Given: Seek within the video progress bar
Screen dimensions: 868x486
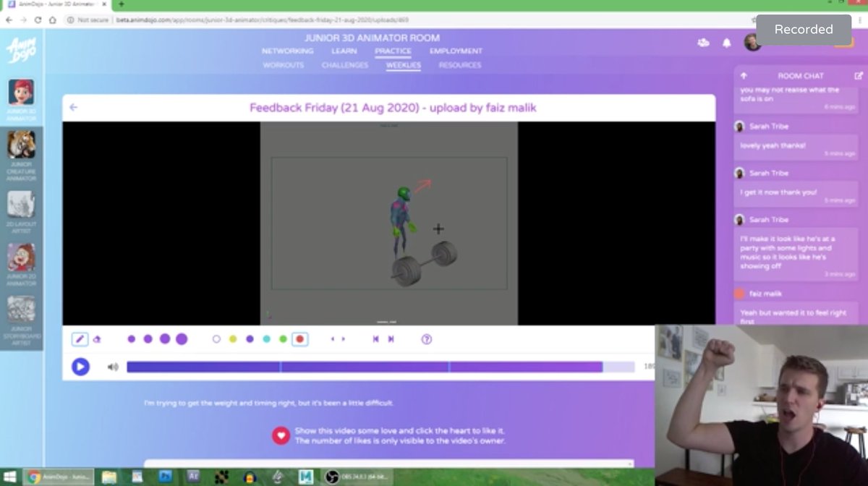Looking at the screenshot, I should (x=380, y=367).
